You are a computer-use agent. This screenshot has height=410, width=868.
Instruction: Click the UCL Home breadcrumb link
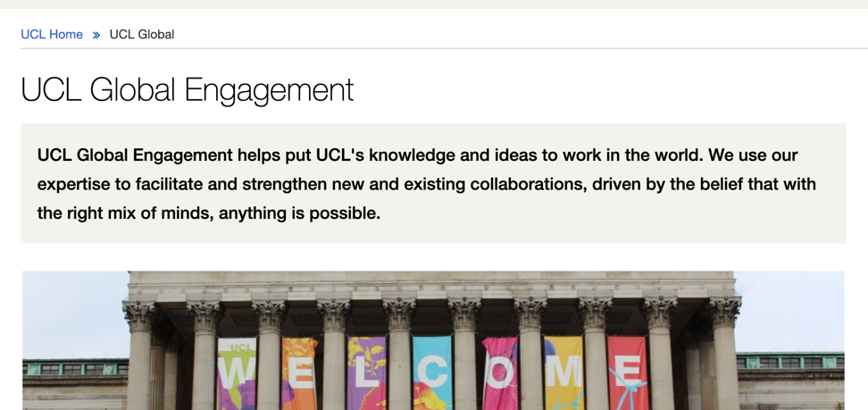coord(52,34)
